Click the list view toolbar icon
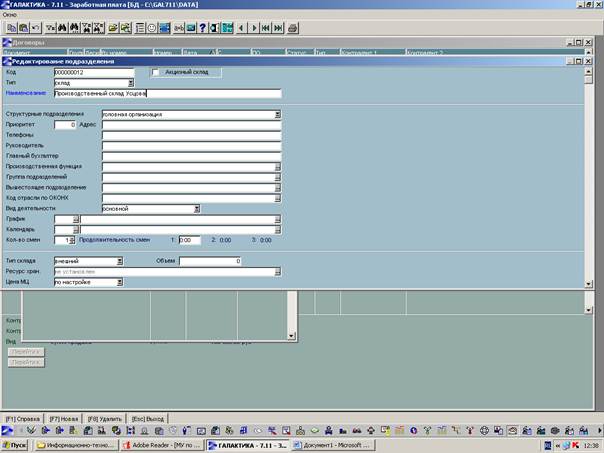 click(x=140, y=28)
